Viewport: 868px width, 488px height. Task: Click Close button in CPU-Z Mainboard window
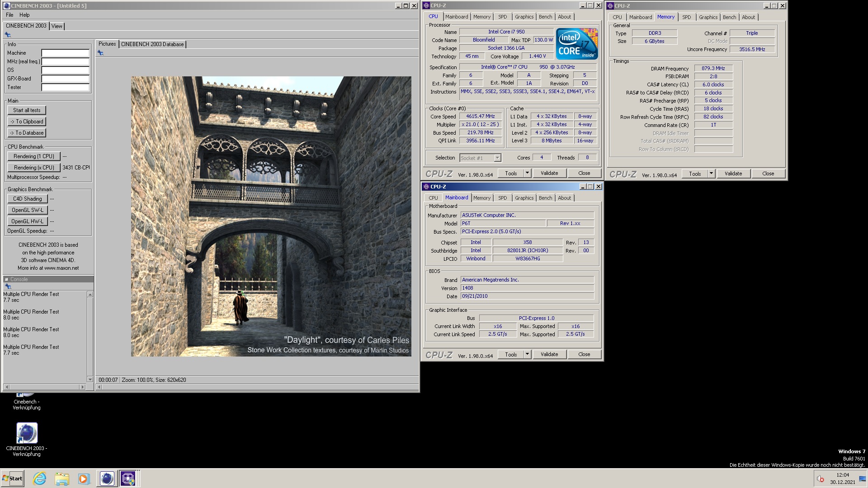tap(584, 354)
